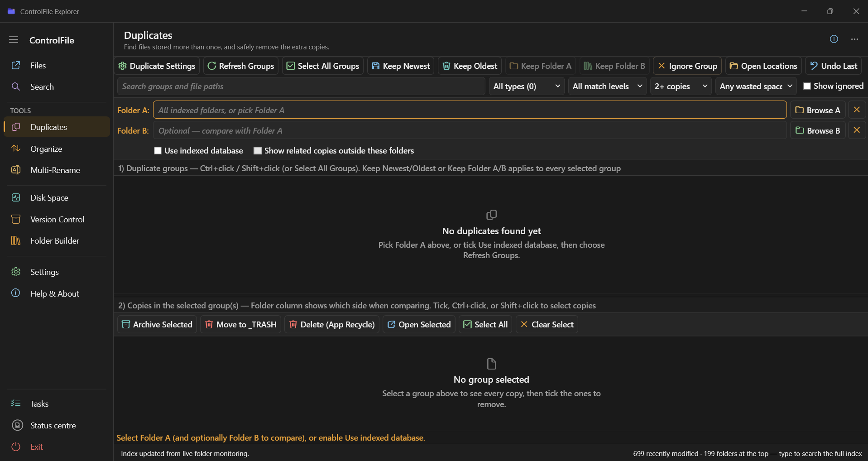Viewport: 868px width, 461px height.
Task: Click Delete (App Recycle)
Action: (332, 325)
